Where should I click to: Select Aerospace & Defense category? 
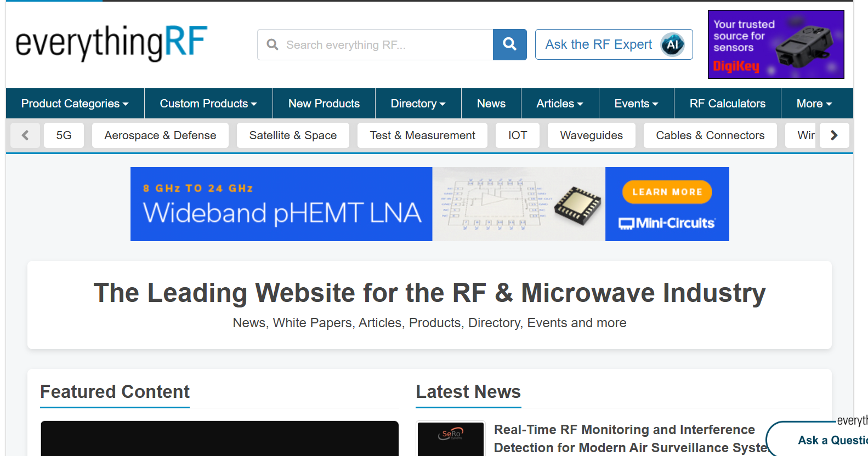pyautogui.click(x=160, y=135)
